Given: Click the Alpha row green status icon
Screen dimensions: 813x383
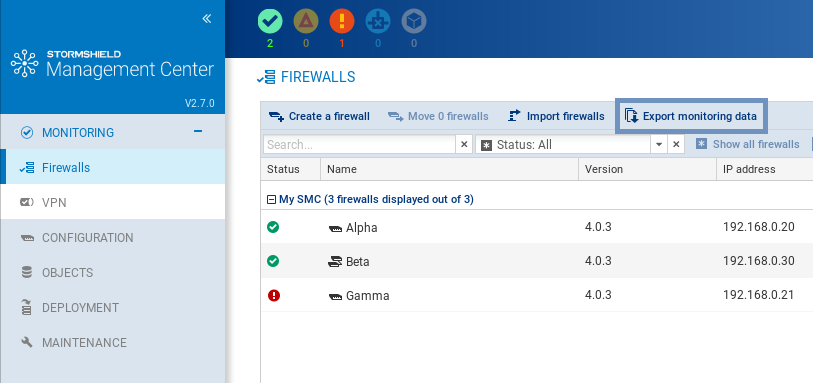Looking at the screenshot, I should coord(273,226).
